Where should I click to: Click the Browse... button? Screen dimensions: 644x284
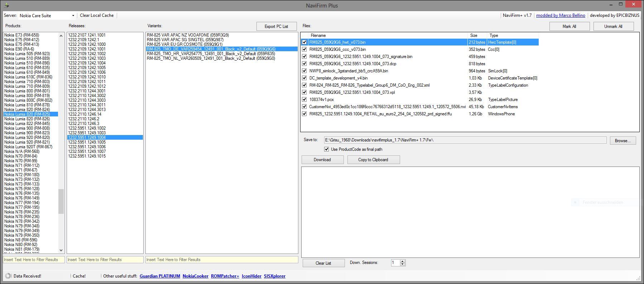623,141
